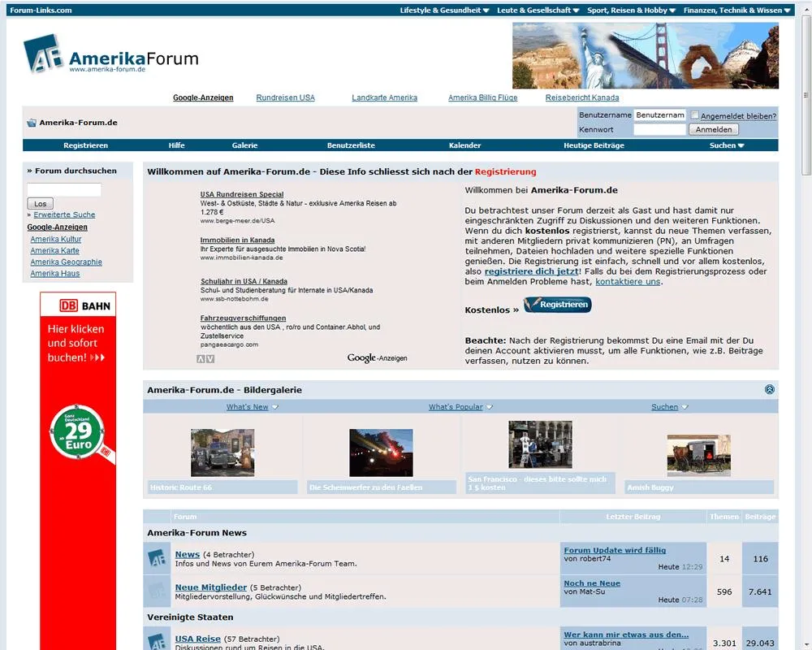Open the Lifestyle & Gesundheit dropdown

point(444,11)
